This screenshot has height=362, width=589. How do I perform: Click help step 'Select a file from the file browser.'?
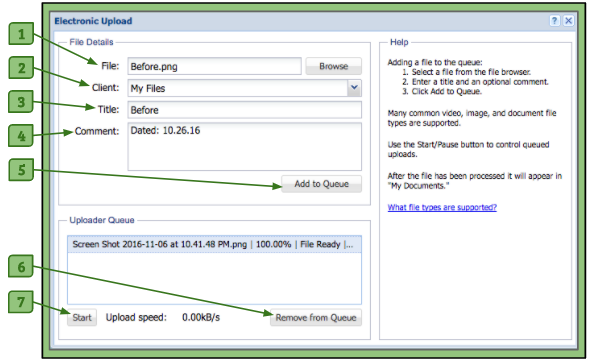pos(471,72)
